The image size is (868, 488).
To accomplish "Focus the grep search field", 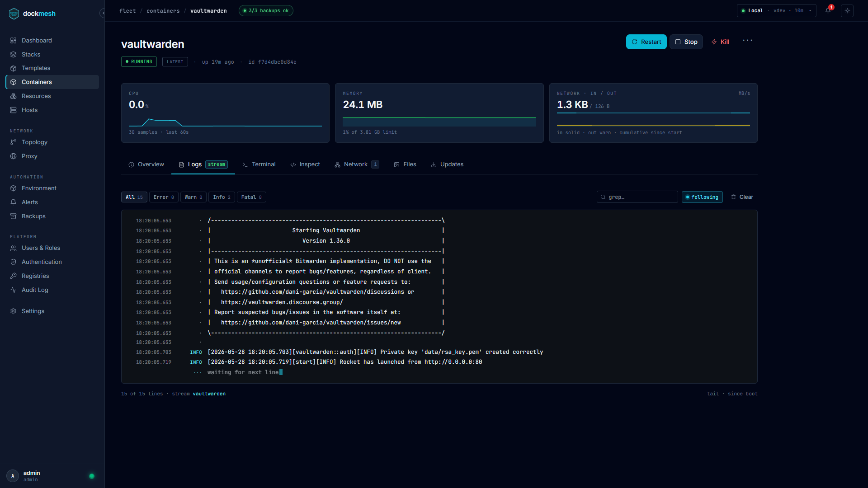I will [x=637, y=197].
